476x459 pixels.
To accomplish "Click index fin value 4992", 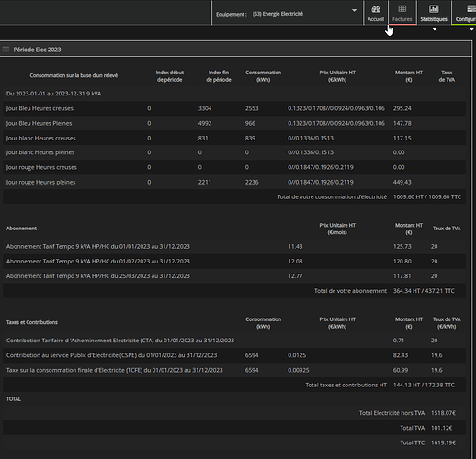I will pyautogui.click(x=205, y=123).
